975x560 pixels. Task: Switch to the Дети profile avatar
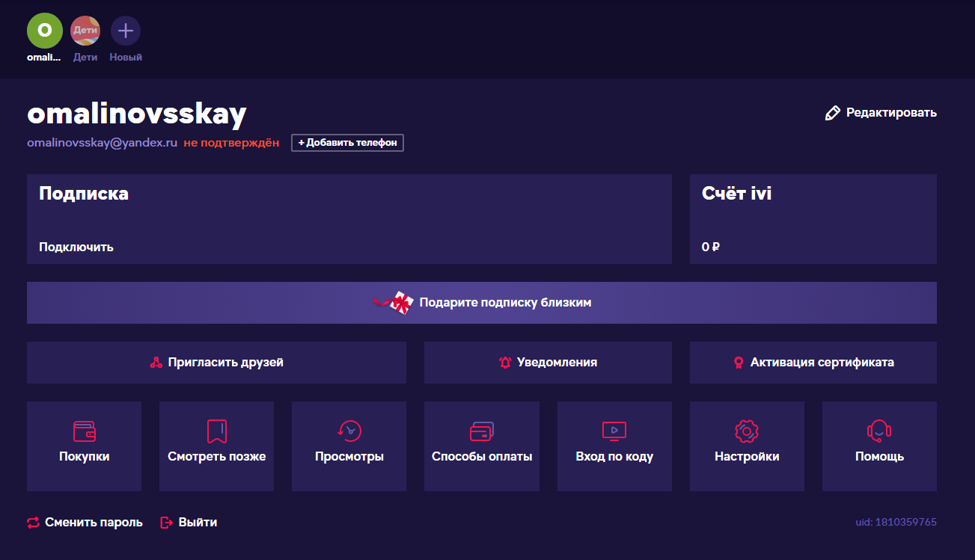[x=85, y=31]
